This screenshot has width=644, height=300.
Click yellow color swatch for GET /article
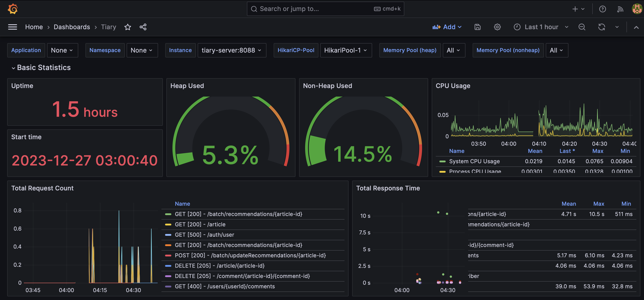(x=168, y=225)
